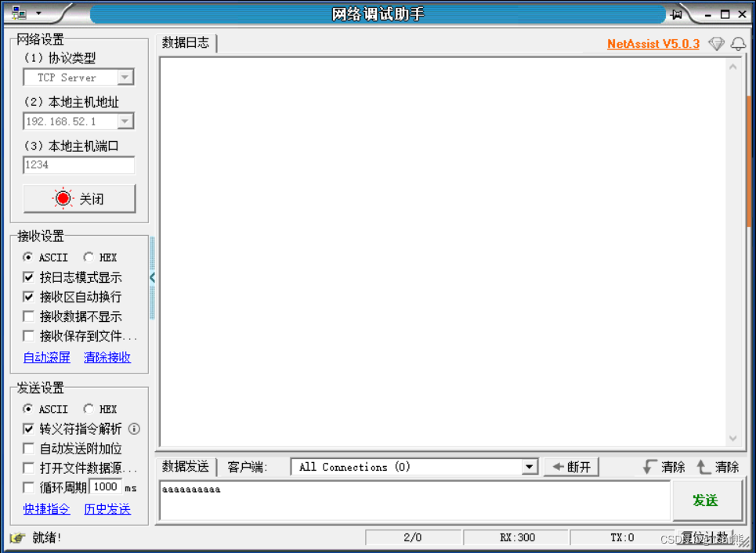Click the pointing-hand status icon beside 就绪
Viewport: 756px width, 553px height.
pos(17,537)
